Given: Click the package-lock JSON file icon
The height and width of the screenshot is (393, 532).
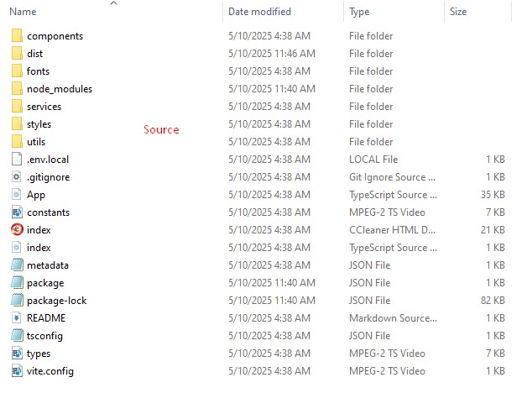Looking at the screenshot, I should point(17,301).
